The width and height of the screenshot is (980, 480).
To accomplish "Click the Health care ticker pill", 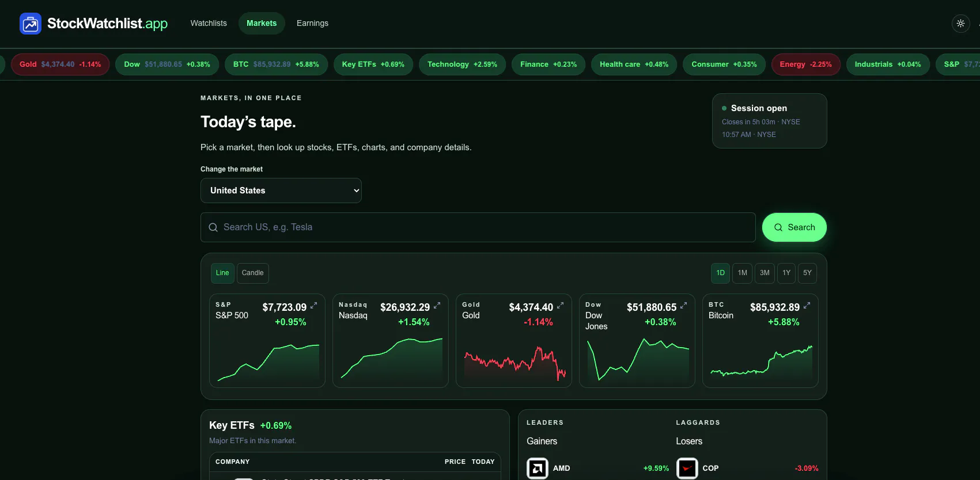I will click(x=634, y=64).
